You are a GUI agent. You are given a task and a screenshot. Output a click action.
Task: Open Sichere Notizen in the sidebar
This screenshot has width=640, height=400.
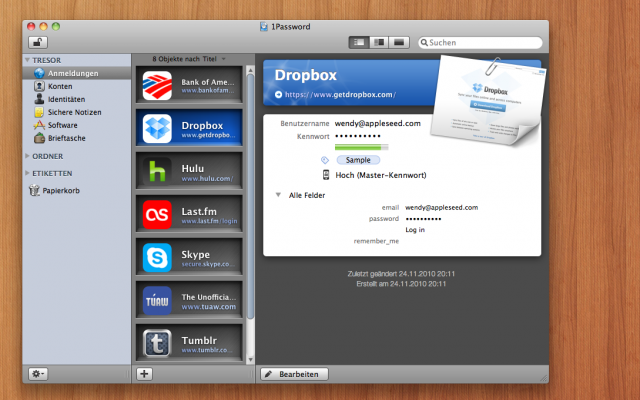point(77,112)
